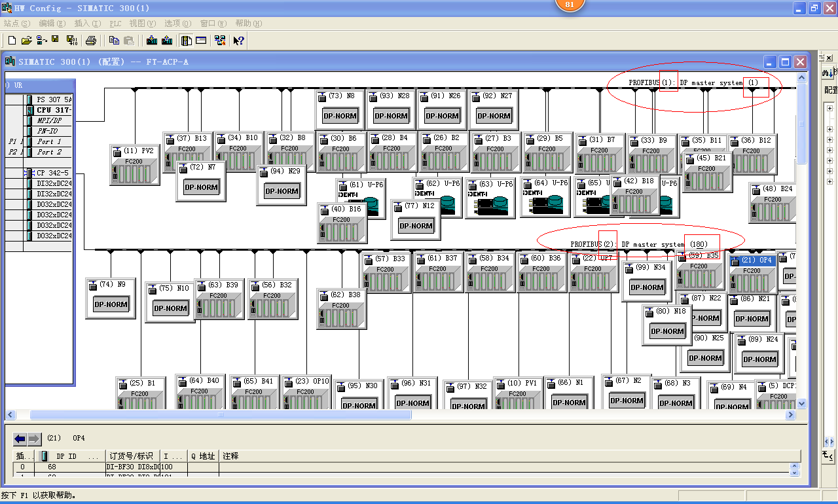838x504 pixels.
Task: Open the 视图(V) menu
Action: click(143, 24)
